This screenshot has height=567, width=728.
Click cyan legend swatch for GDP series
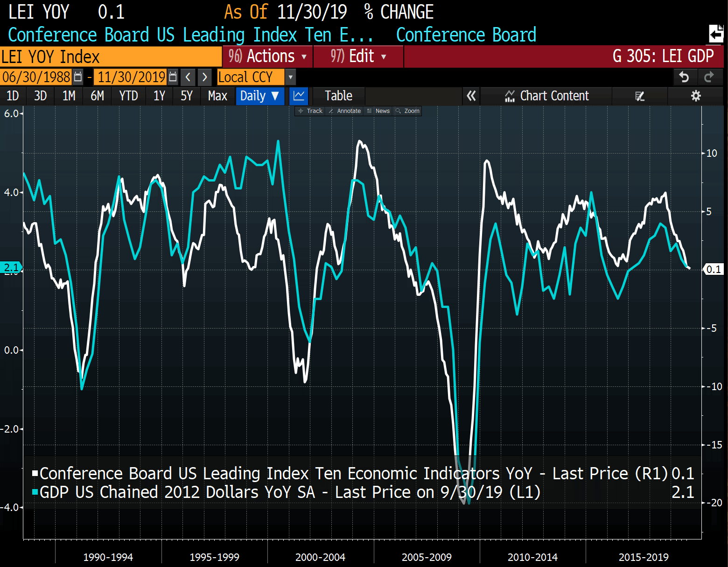pyautogui.click(x=35, y=492)
